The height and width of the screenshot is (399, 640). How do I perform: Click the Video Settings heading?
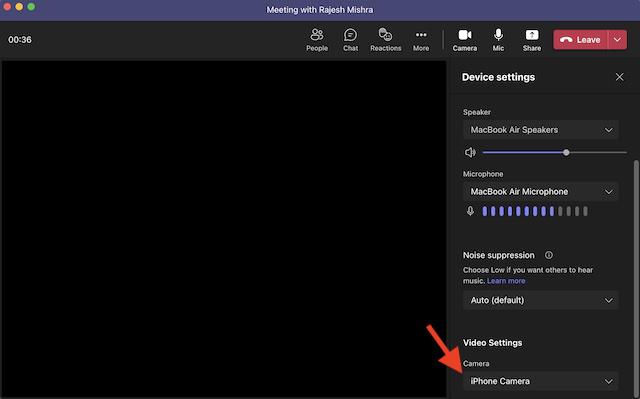(x=492, y=343)
